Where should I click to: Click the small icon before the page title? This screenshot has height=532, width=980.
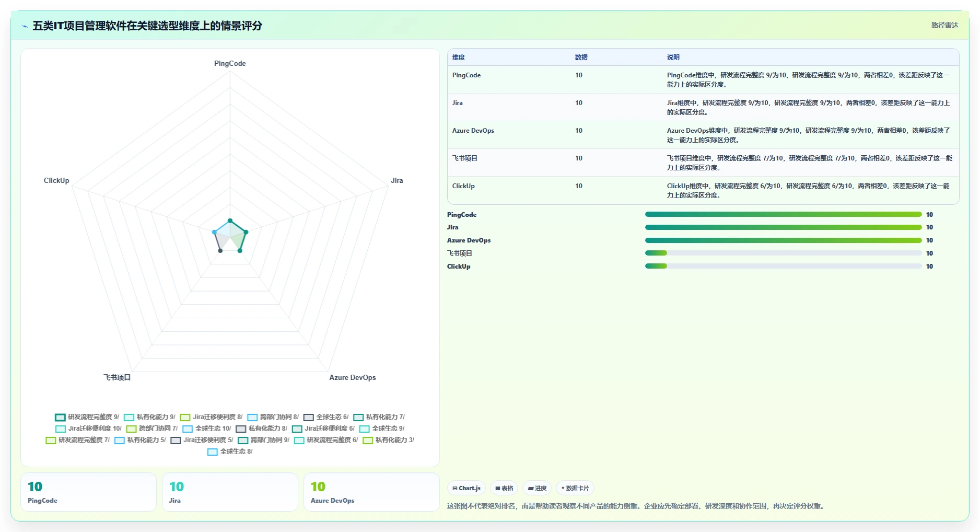[x=25, y=26]
